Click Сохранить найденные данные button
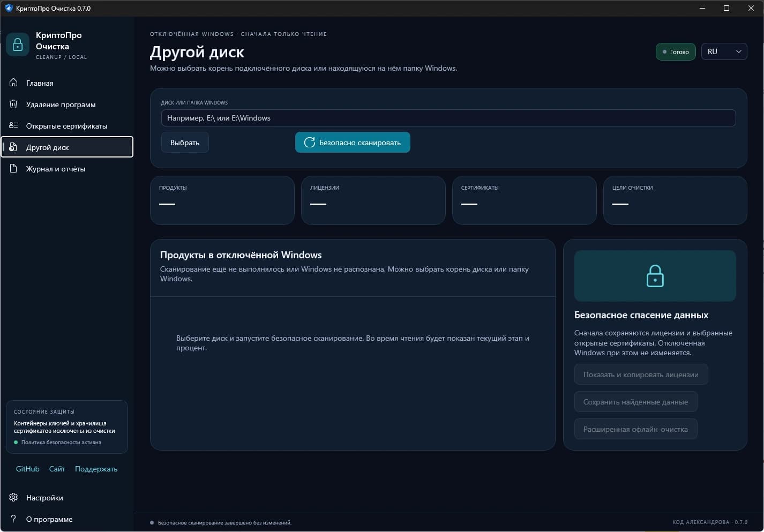 coord(635,402)
